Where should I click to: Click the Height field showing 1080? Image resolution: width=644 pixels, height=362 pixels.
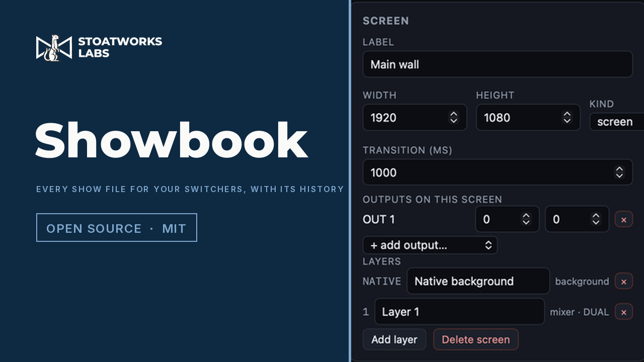(x=528, y=118)
